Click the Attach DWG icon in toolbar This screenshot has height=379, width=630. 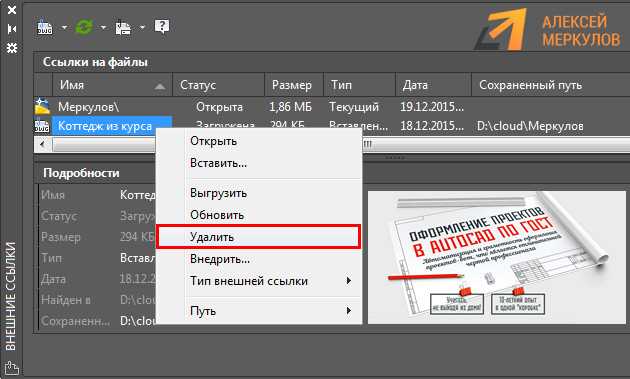[x=45, y=27]
